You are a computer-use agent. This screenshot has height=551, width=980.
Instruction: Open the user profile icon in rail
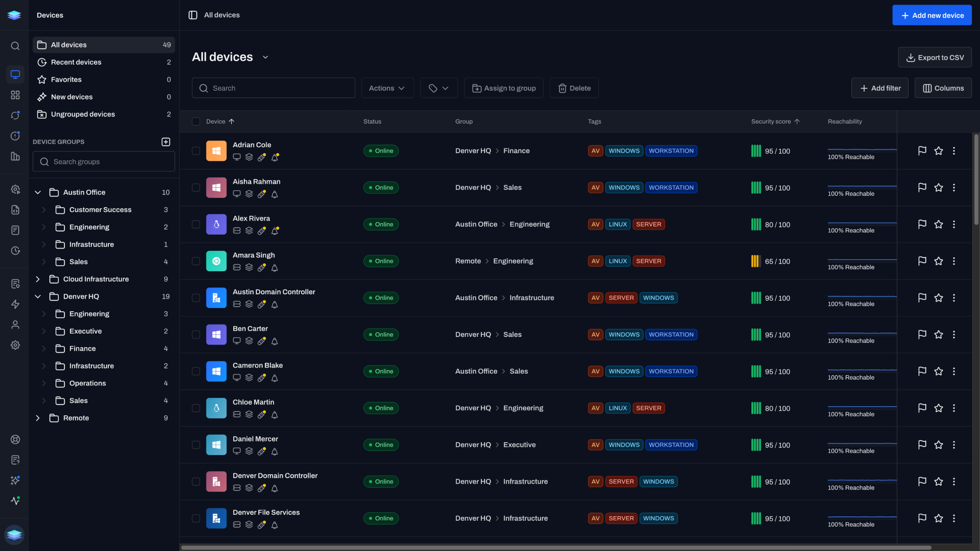tap(15, 325)
